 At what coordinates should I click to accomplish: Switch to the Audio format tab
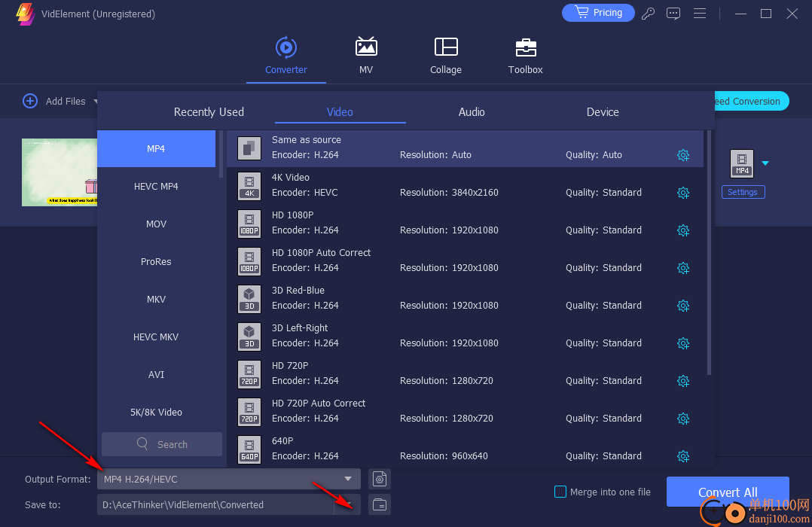(x=472, y=112)
